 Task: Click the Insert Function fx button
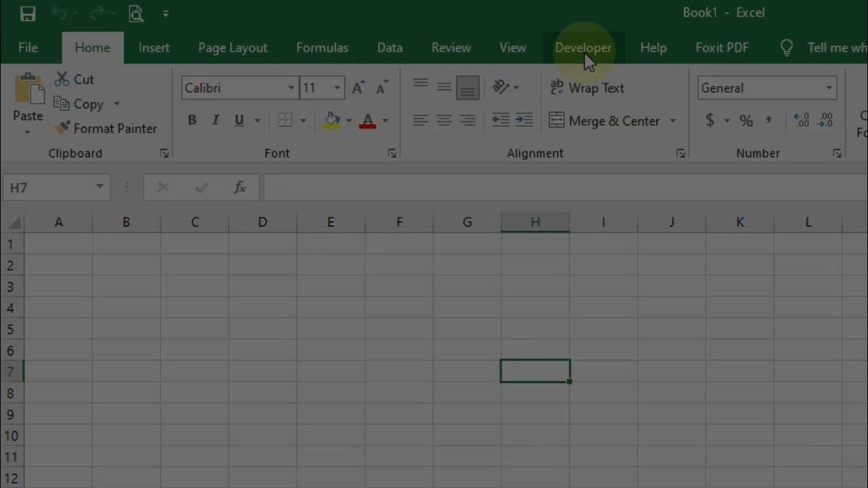pos(239,187)
